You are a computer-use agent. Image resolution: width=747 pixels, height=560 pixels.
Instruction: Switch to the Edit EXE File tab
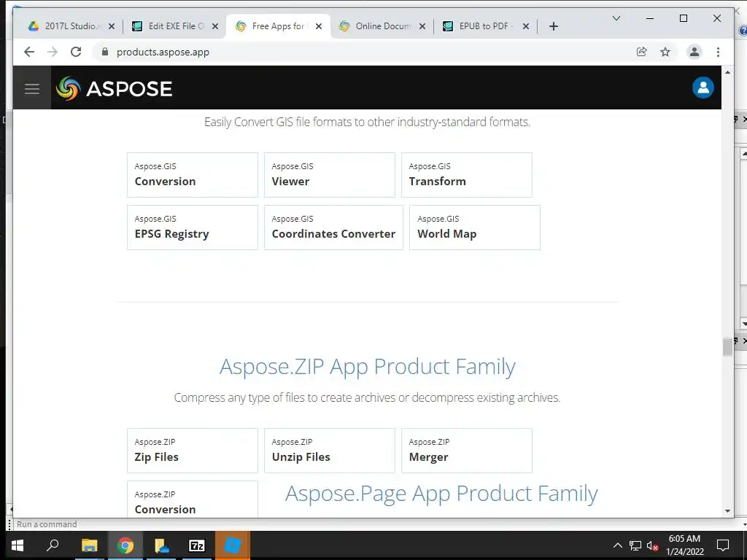tap(175, 26)
